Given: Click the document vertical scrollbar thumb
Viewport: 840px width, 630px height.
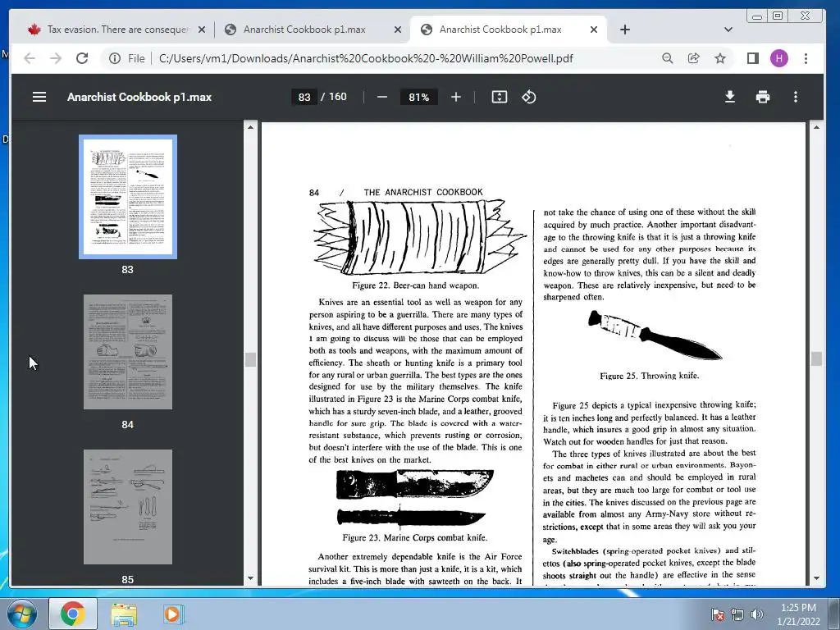Looking at the screenshot, I should (x=816, y=358).
